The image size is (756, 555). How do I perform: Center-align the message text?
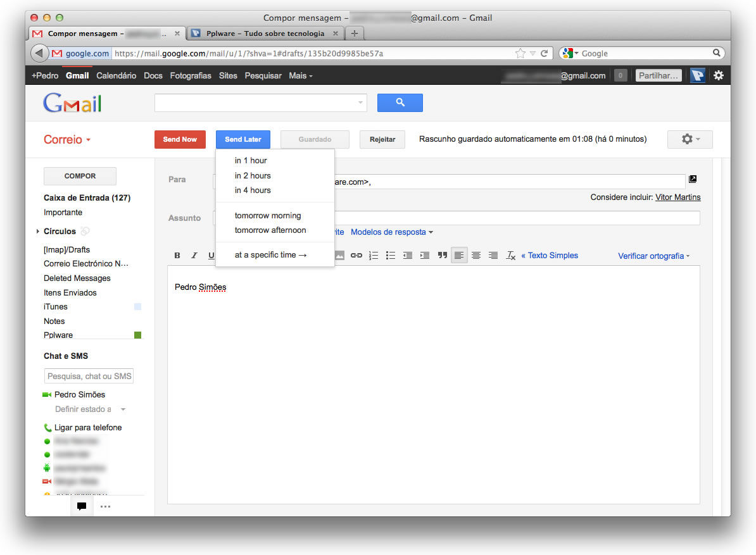point(476,255)
